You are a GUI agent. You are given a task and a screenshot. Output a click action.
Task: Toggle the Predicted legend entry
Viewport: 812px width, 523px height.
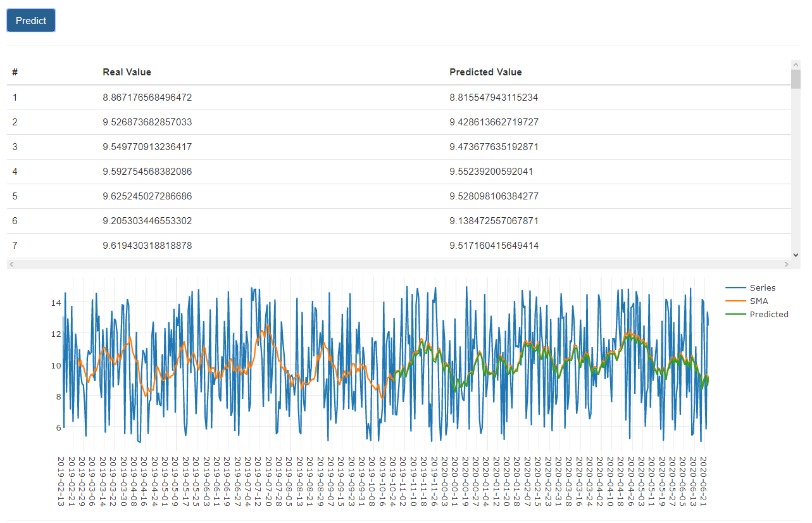(758, 314)
